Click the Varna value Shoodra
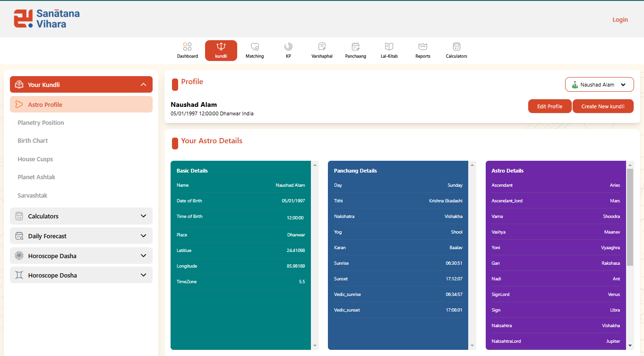 click(x=610, y=217)
